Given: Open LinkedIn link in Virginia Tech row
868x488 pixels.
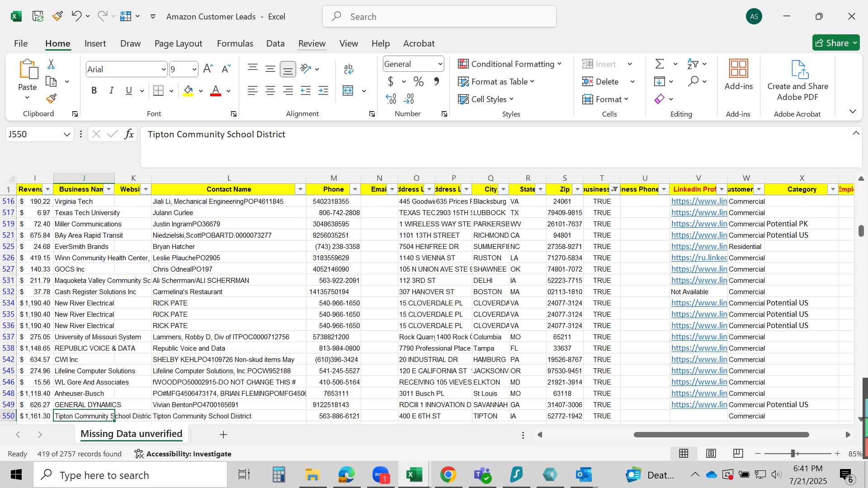Looking at the screenshot, I should [699, 201].
